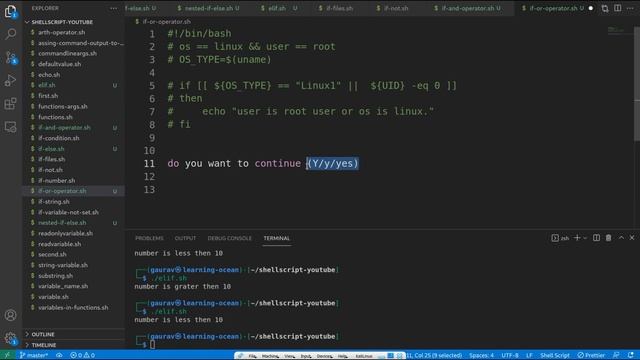The width and height of the screenshot is (640, 360).
Task: Open the DEBUG CONSOLE panel tab
Action: click(229, 238)
